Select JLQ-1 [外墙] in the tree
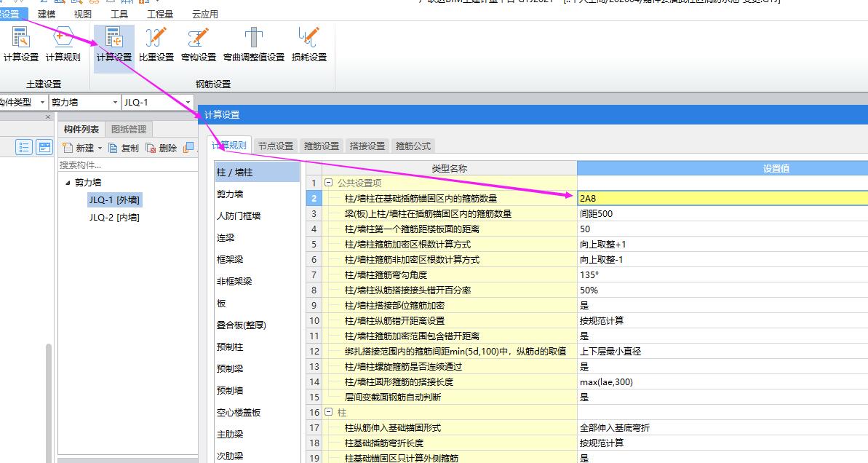The image size is (868, 463). click(x=114, y=200)
